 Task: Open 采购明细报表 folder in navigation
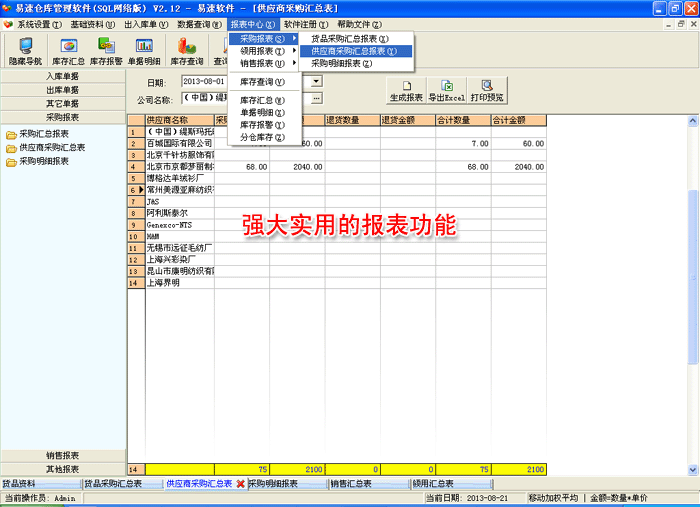click(38, 162)
